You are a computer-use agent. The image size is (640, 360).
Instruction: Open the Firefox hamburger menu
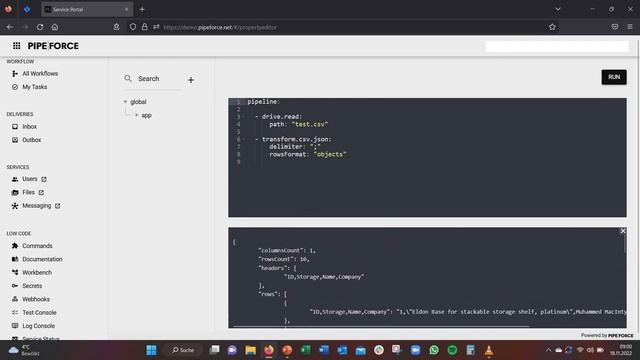click(630, 27)
